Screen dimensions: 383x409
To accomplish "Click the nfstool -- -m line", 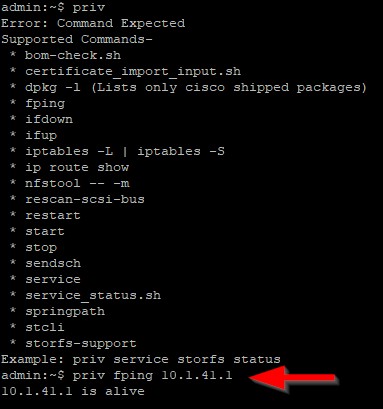I will click(77, 183).
